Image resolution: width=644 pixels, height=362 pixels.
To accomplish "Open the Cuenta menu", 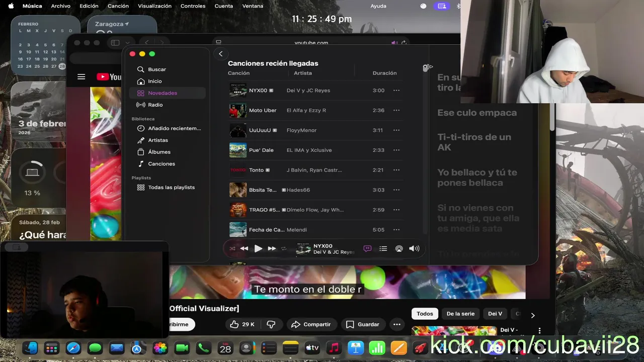I will [x=224, y=6].
